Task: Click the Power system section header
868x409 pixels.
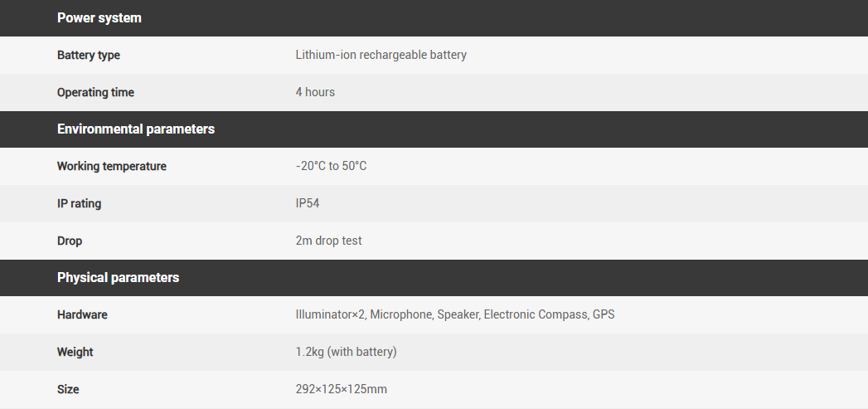Action: tap(99, 18)
